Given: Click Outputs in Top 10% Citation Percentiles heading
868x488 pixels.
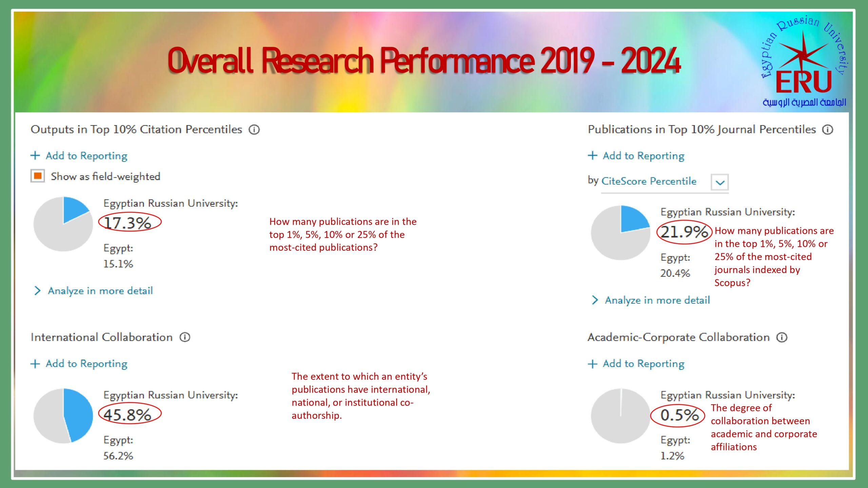Looking at the screenshot, I should click(x=136, y=129).
